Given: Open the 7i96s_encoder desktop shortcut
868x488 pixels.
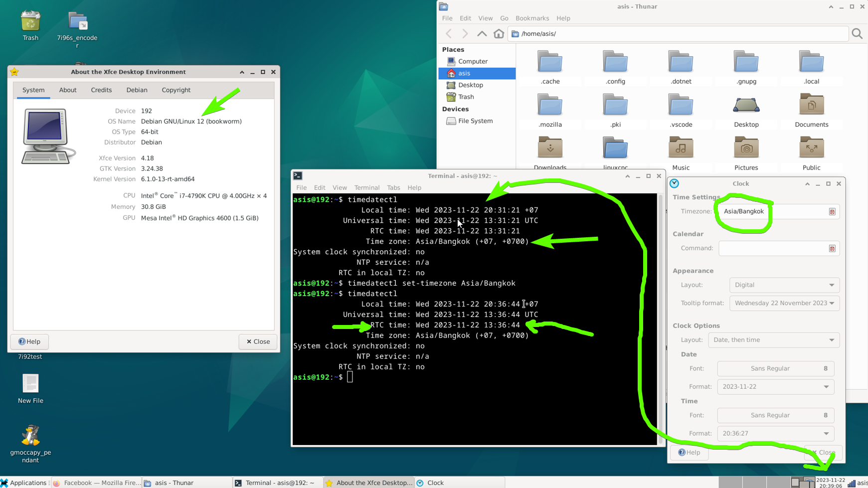Looking at the screenshot, I should (77, 29).
